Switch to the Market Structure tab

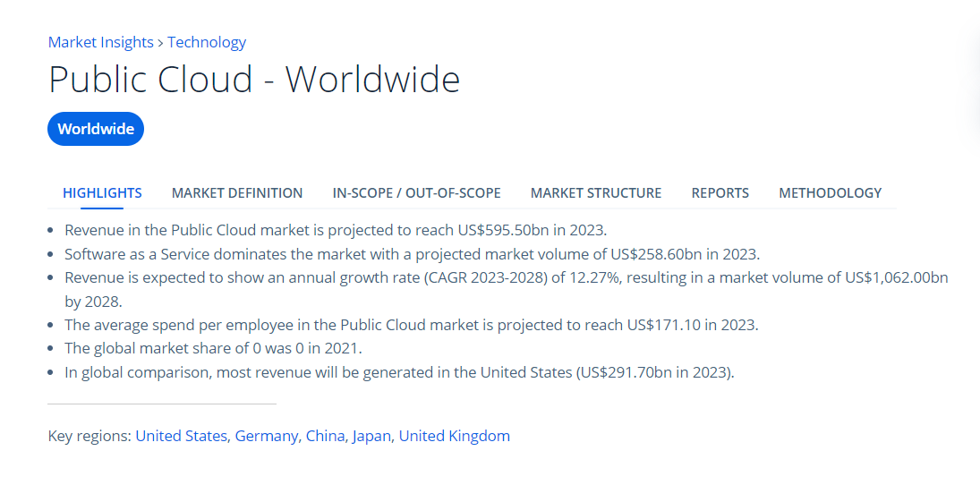click(x=596, y=192)
